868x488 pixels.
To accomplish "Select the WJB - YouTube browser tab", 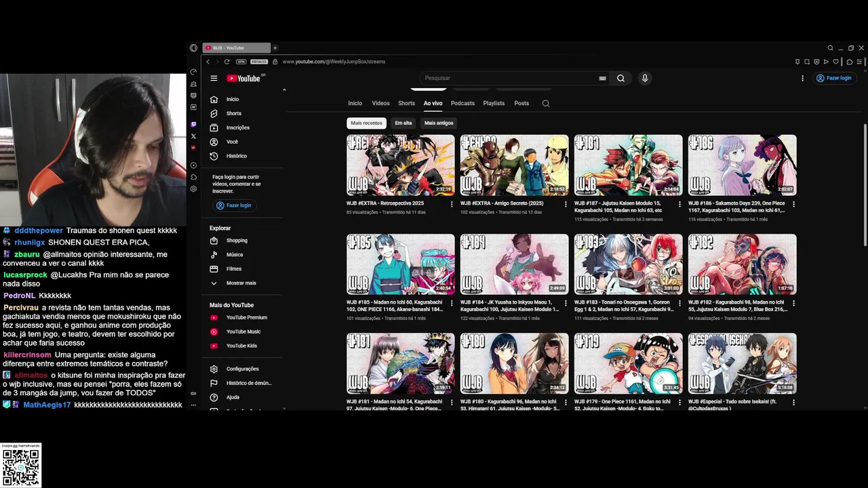I will click(236, 48).
